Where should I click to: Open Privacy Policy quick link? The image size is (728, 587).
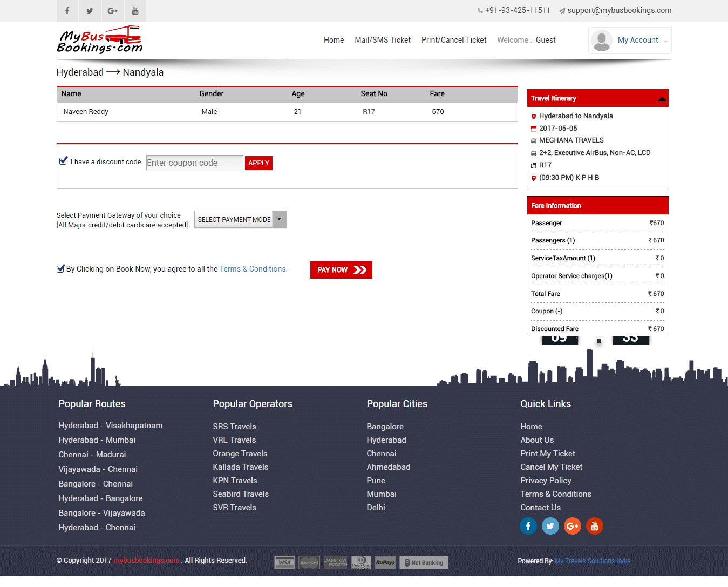coord(546,481)
